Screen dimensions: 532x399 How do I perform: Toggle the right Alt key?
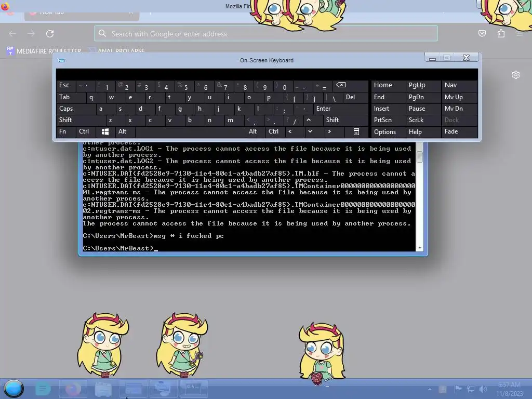[256, 131]
